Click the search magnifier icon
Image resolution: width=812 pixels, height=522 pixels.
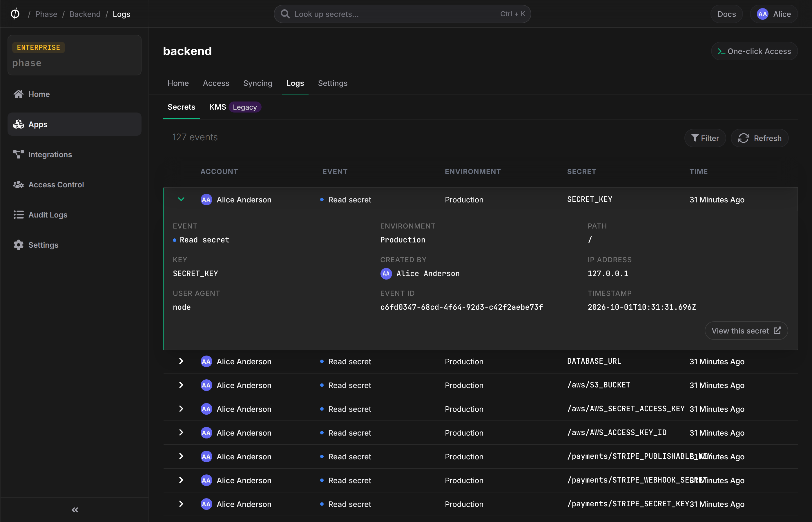285,14
